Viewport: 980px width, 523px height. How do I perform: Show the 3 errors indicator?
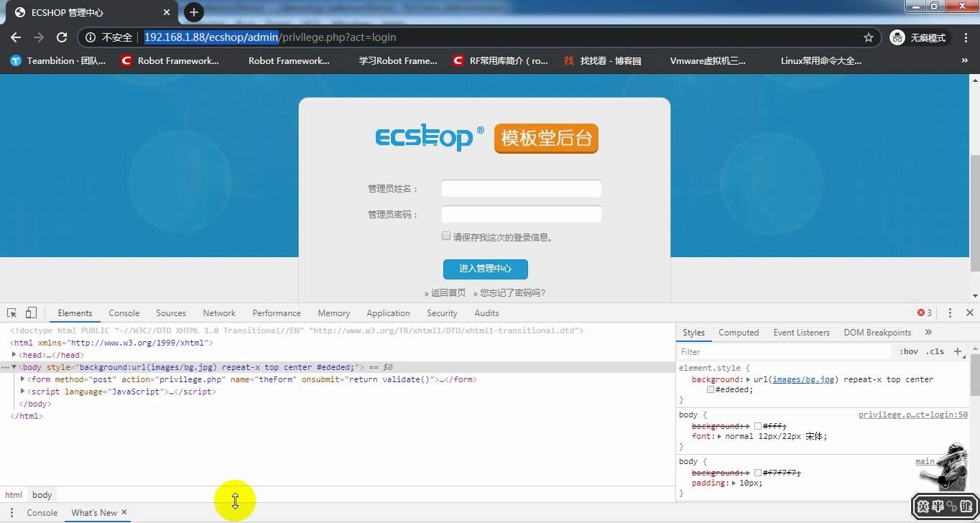(x=925, y=313)
